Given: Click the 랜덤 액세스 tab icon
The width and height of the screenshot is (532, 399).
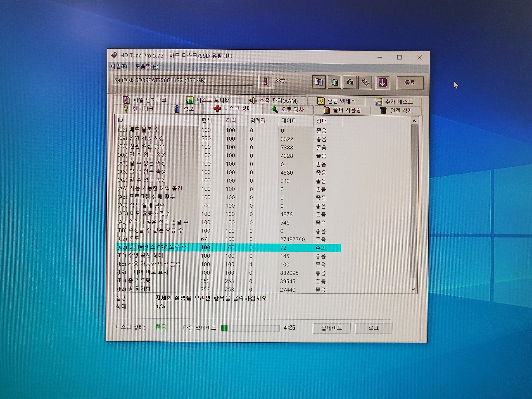Looking at the screenshot, I should 321,101.
